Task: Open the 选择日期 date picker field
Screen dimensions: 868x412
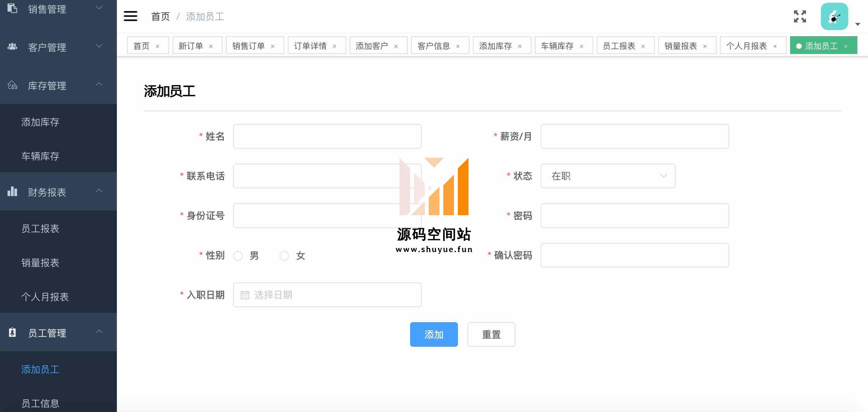Action: pos(327,295)
